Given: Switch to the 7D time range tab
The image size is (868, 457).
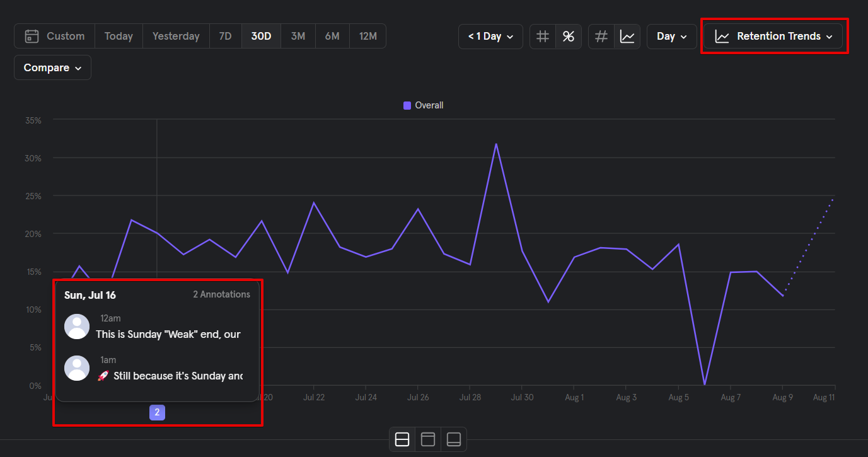Looking at the screenshot, I should coord(225,36).
